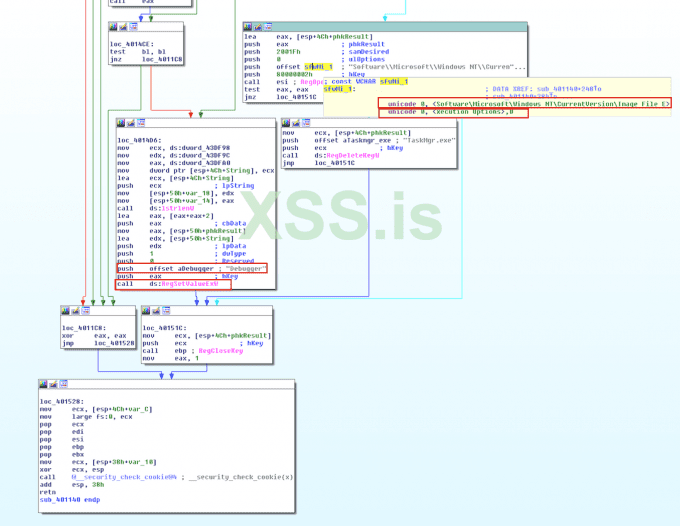Click the pencil icon on the RegOpenKey node header

click(258, 27)
